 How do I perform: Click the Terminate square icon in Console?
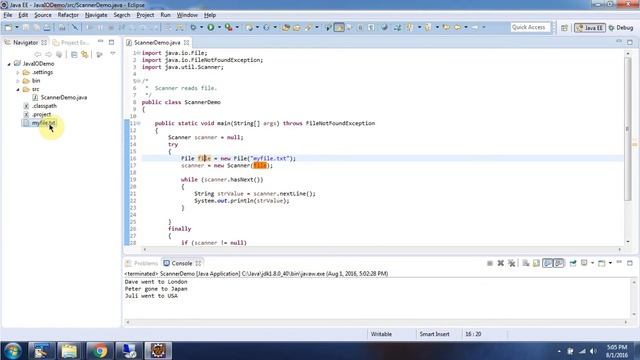(490, 263)
